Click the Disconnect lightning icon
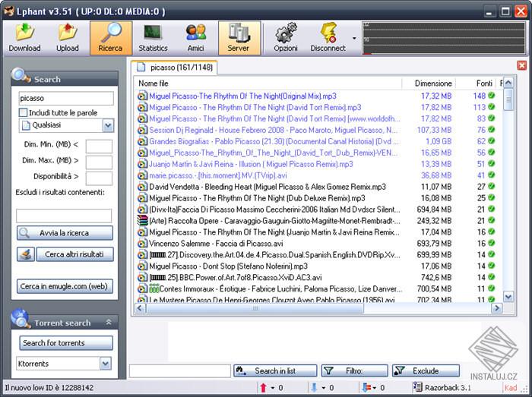532x397 pixels. tap(328, 33)
